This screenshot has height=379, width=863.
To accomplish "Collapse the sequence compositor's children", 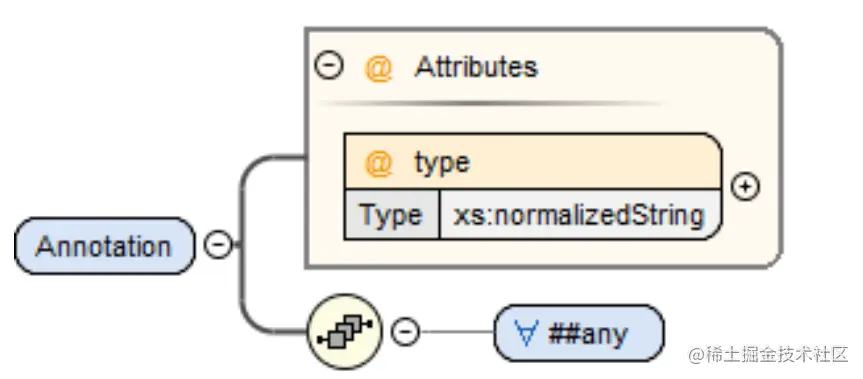I will click(x=405, y=332).
